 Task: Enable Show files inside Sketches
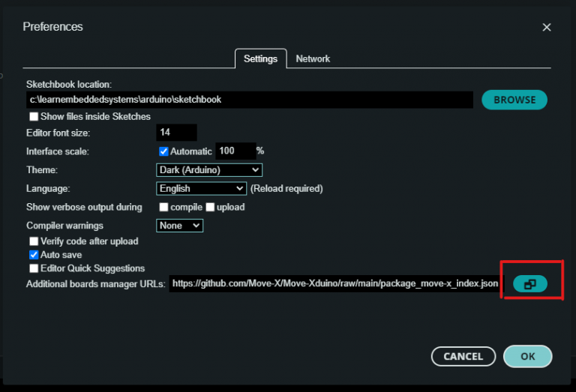[34, 117]
